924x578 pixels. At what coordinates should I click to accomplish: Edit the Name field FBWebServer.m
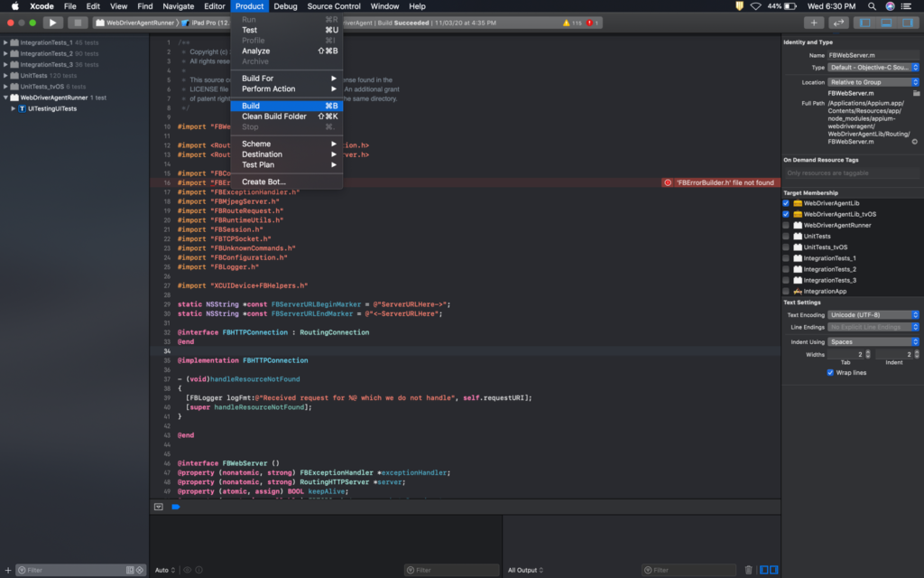click(873, 55)
